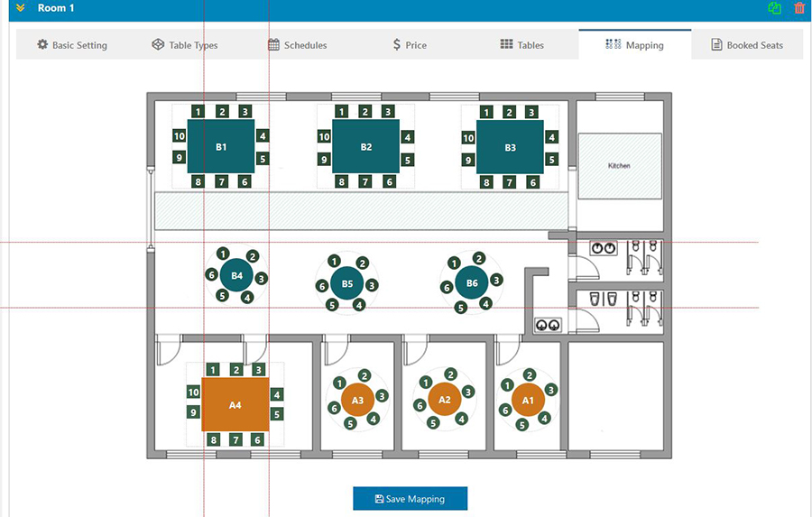Click the orange A4 table
The height and width of the screenshot is (517, 812).
click(x=235, y=404)
